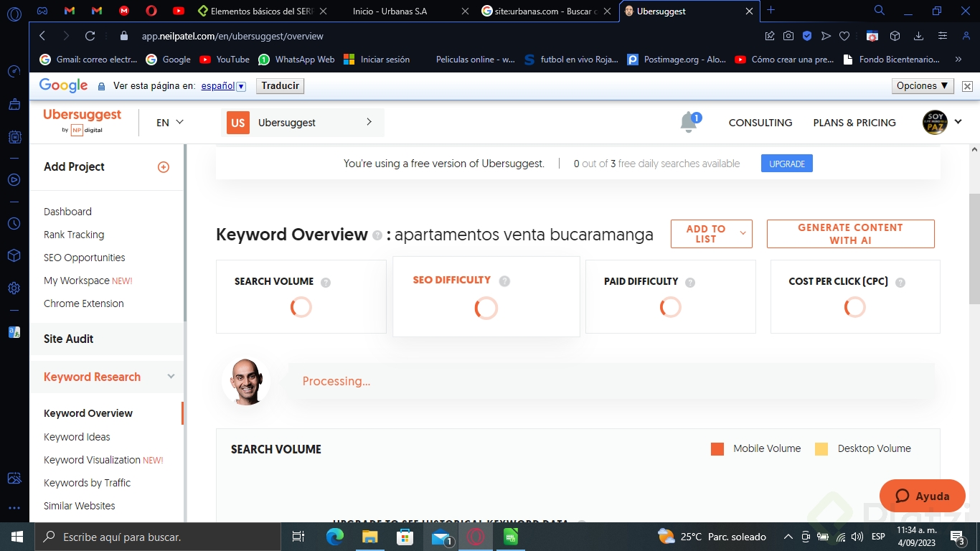Go back using the browser back arrow
980x551 pixels.
[42, 36]
